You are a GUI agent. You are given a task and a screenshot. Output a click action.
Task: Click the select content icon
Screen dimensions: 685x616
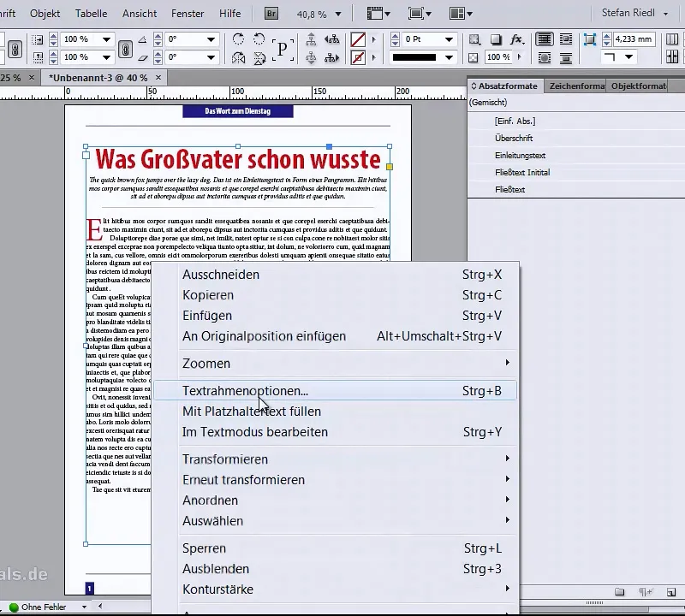tap(311, 57)
